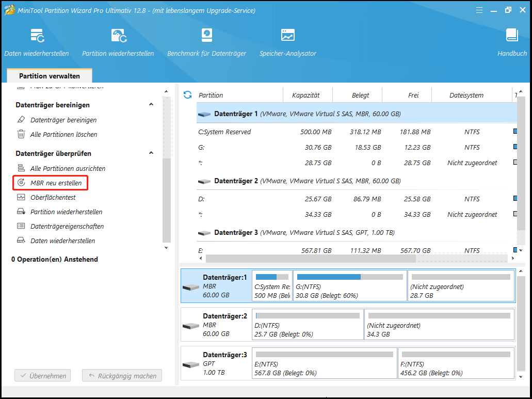Click Datenträger:3 disk icon in disk map

191,365
